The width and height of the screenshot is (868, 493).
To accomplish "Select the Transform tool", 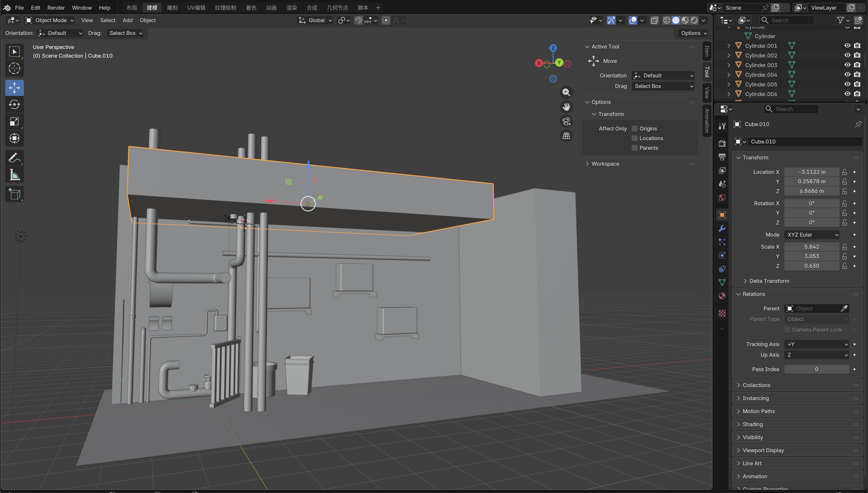I will tap(14, 138).
